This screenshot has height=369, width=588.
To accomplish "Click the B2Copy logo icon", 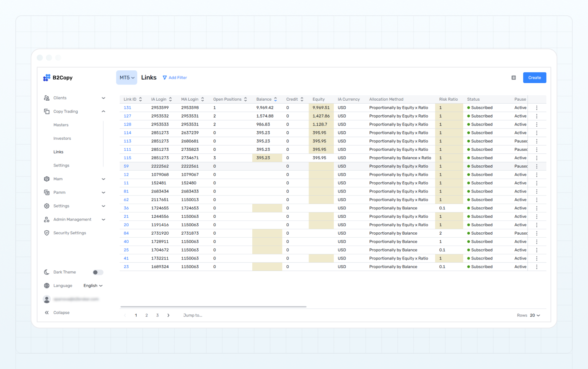I will point(47,78).
